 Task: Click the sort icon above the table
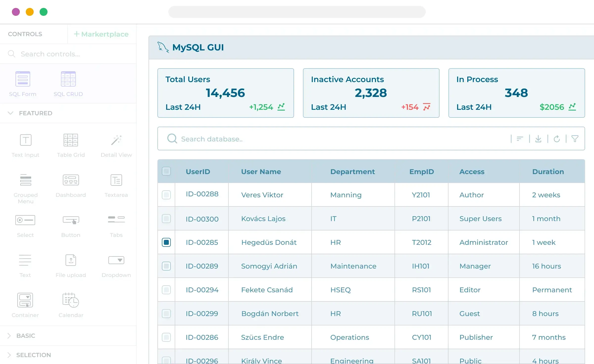tap(520, 138)
